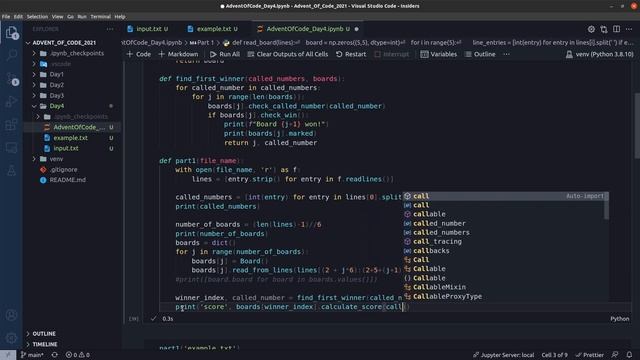Expand the Day2 folder

(56, 85)
